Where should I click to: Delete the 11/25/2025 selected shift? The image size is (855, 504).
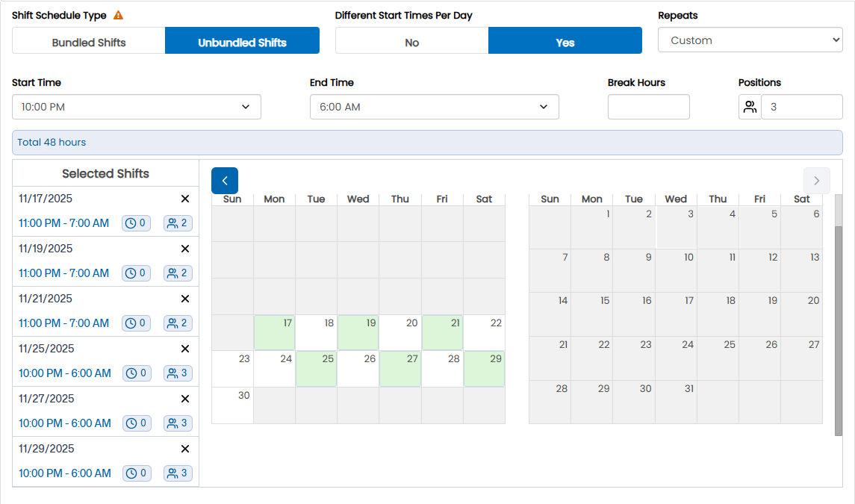[x=185, y=349]
